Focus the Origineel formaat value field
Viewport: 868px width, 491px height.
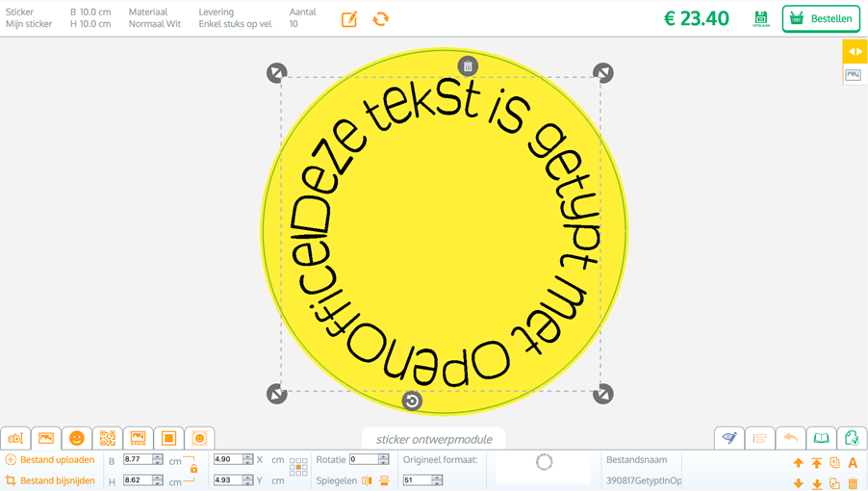(x=418, y=480)
